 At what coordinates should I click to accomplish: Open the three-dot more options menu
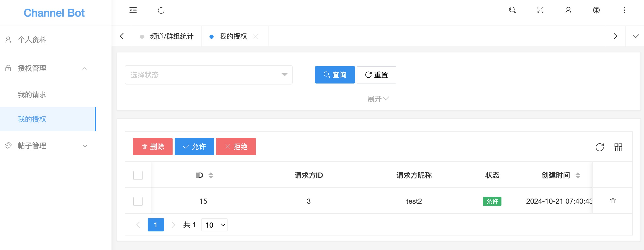[624, 10]
